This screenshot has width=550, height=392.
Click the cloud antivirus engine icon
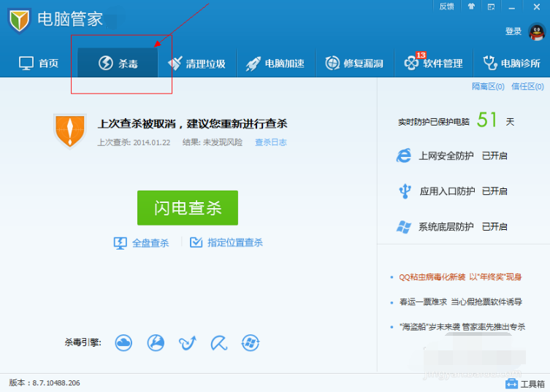click(123, 342)
